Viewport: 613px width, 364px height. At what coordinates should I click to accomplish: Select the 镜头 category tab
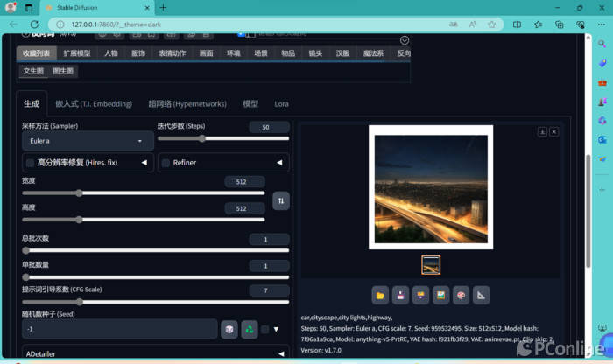(x=315, y=53)
